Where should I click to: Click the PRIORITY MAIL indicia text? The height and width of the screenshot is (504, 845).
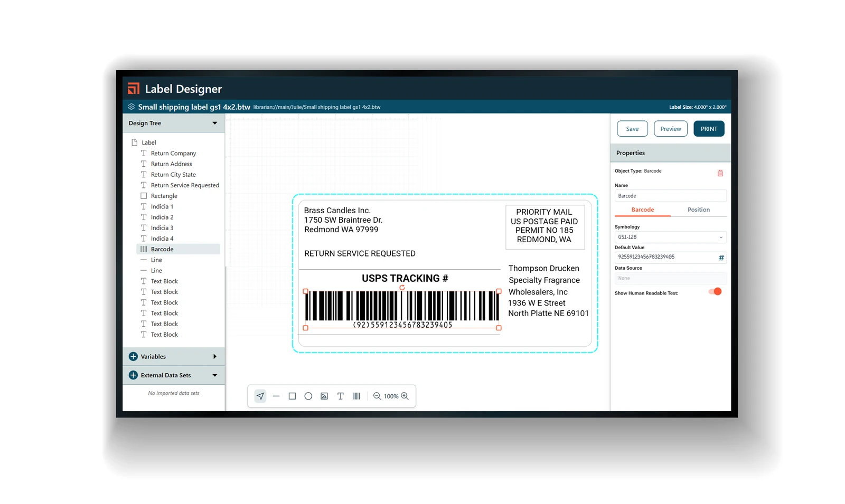[x=544, y=212]
